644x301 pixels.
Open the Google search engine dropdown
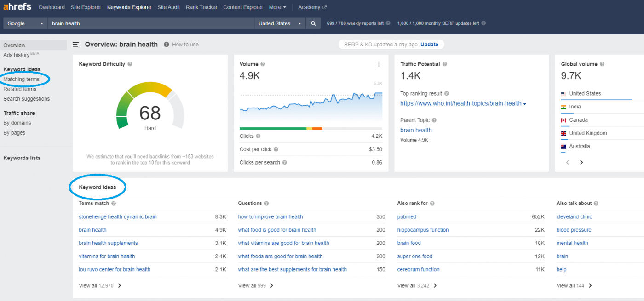[x=25, y=23]
